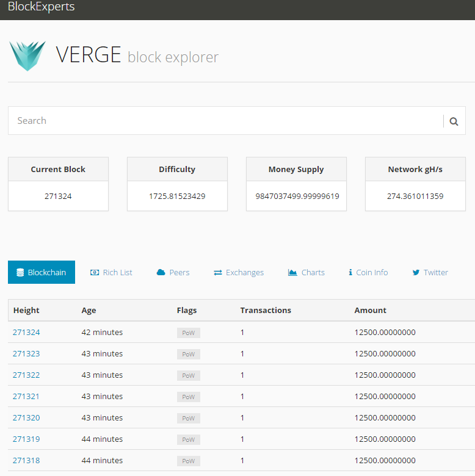
Task: Click the Coin Info 'i' icon
Action: (x=350, y=272)
